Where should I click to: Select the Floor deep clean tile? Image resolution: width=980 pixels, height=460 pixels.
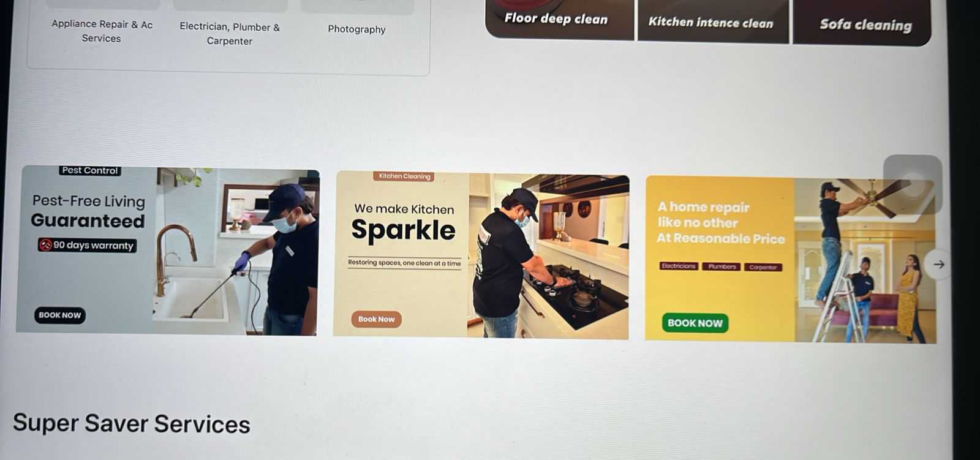pos(559,19)
